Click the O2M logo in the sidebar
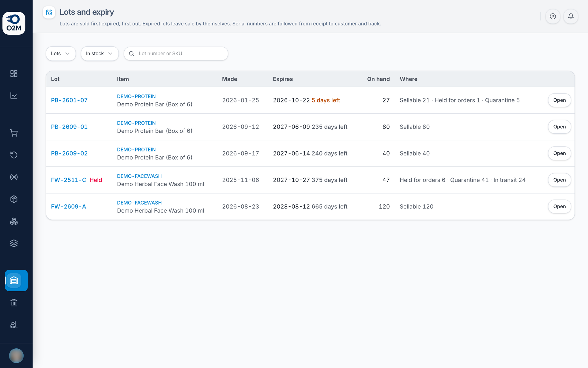The image size is (588, 368). pos(14,23)
